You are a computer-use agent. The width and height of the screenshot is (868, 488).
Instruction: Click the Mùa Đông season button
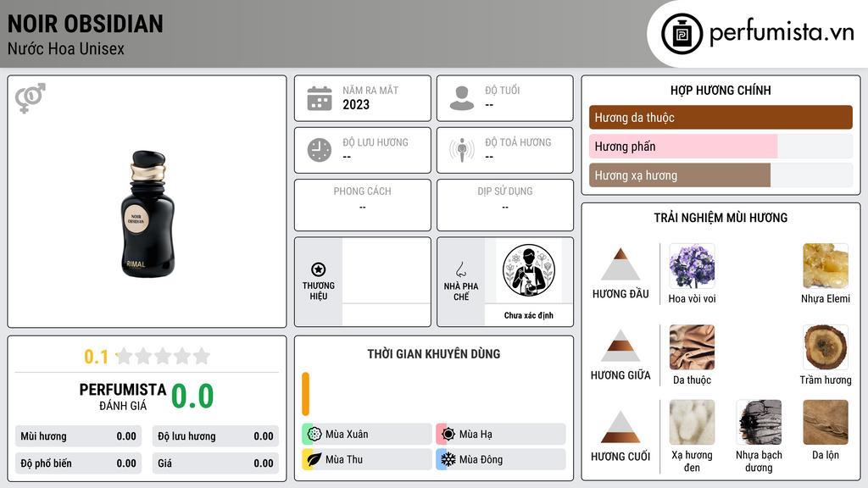(x=501, y=459)
